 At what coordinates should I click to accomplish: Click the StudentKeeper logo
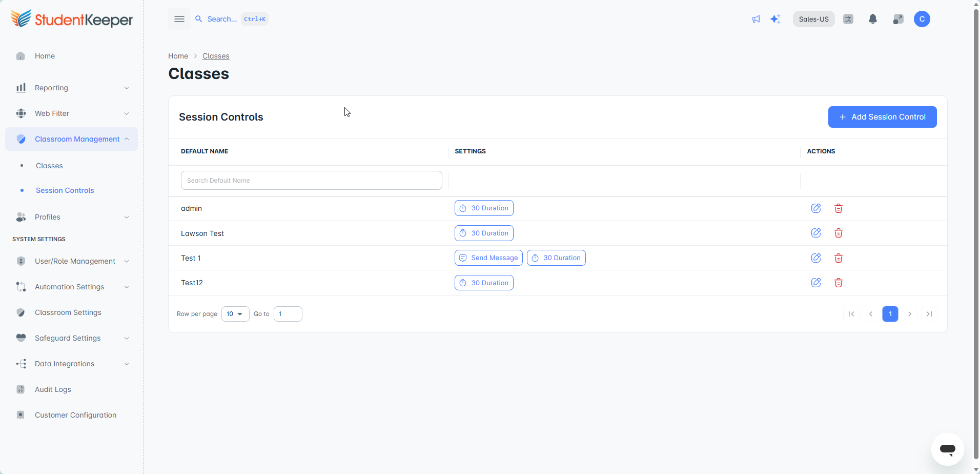pyautogui.click(x=72, y=19)
